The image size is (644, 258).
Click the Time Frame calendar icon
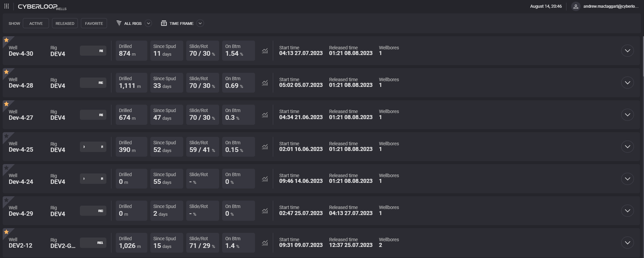coord(164,23)
